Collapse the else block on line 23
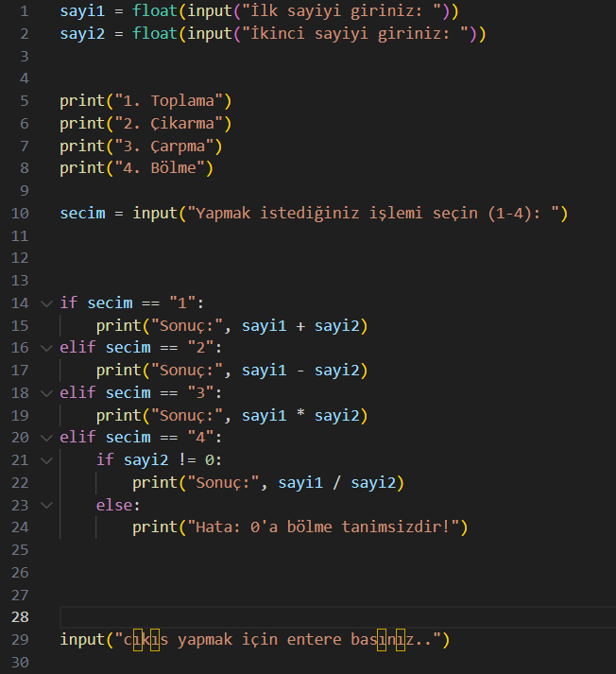 (x=46, y=505)
